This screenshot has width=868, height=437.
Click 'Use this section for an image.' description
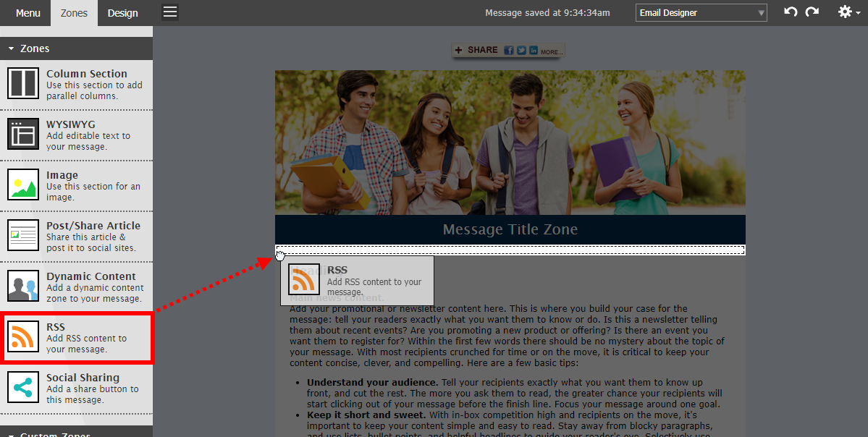tap(93, 192)
